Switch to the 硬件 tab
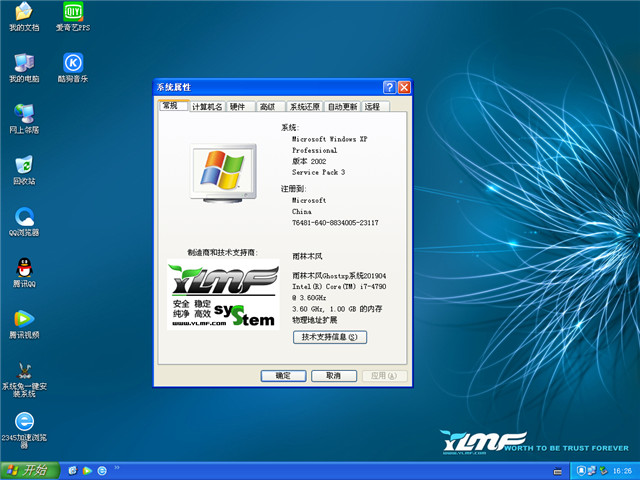Screen dimensions: 640x480 [x=240, y=107]
